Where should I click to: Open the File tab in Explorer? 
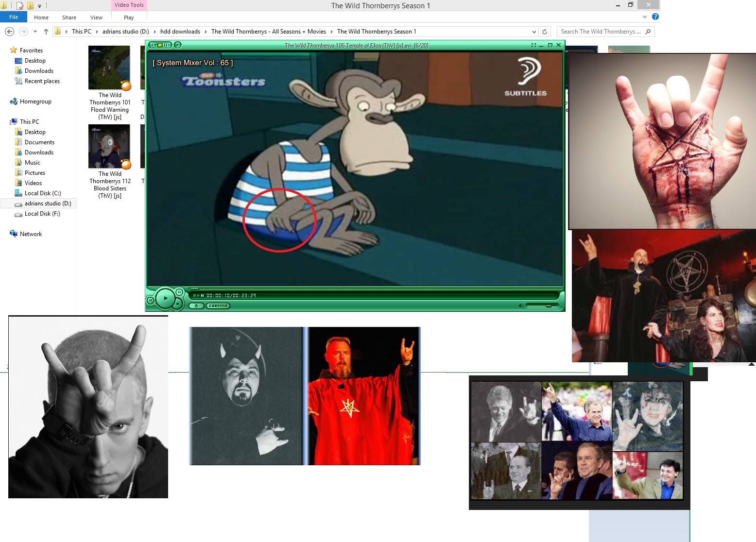14,17
